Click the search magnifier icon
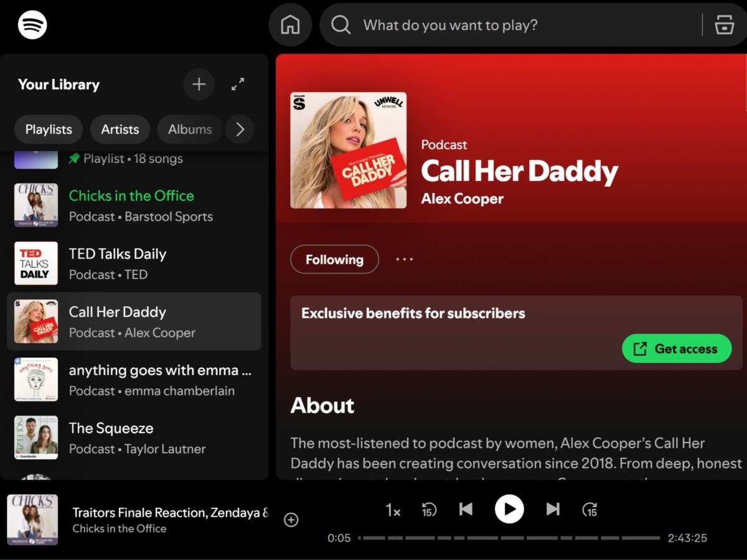Screen dimensions: 747x560 point(341,25)
